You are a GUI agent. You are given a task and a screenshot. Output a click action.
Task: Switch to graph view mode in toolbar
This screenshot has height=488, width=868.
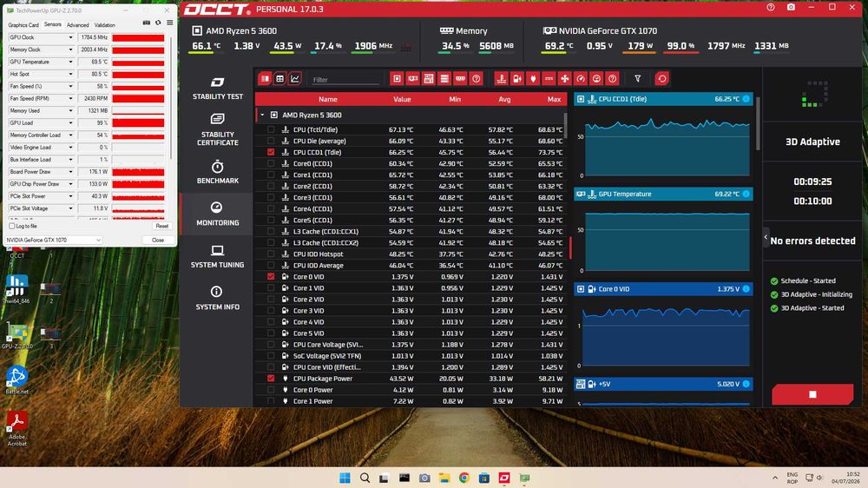(295, 79)
